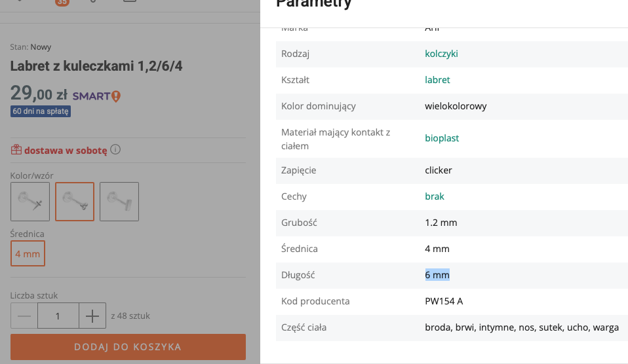Image resolution: width=628 pixels, height=364 pixels.
Task: Decrease quantity with the minus button
Action: point(24,316)
